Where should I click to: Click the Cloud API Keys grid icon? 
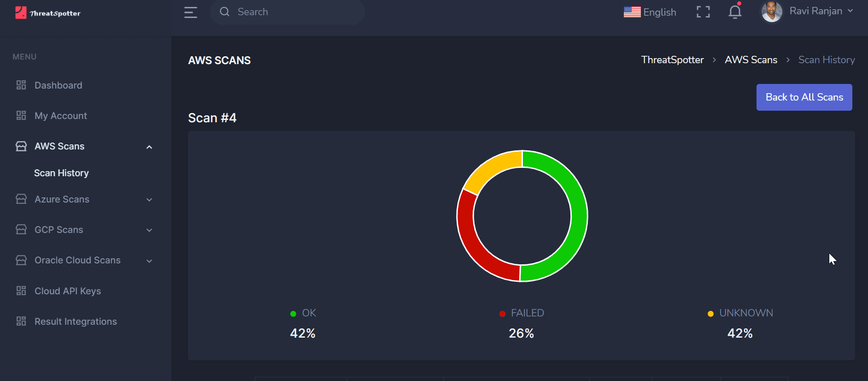click(x=21, y=291)
